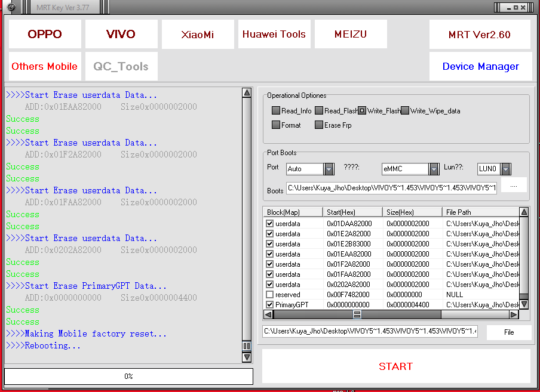Click the File browse button
This screenshot has height=392, width=540.
[x=509, y=332]
